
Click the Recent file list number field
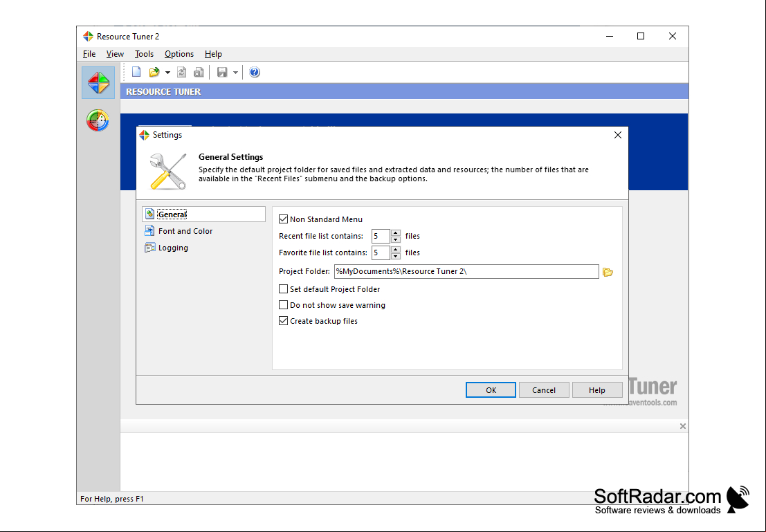coord(381,236)
